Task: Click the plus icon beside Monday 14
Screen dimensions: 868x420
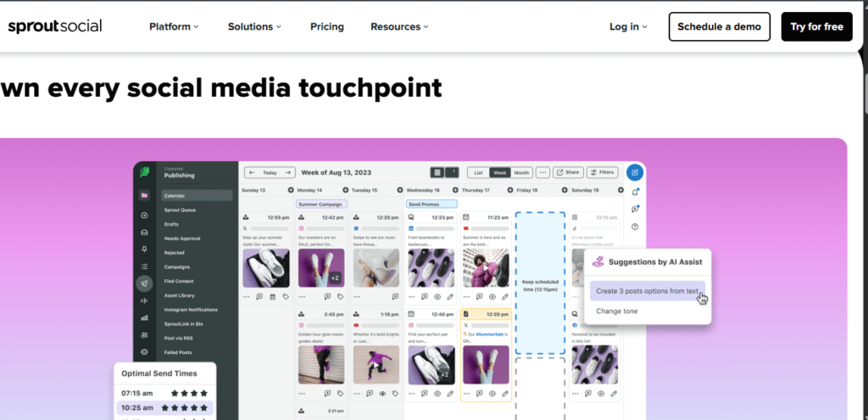Action: pos(346,190)
